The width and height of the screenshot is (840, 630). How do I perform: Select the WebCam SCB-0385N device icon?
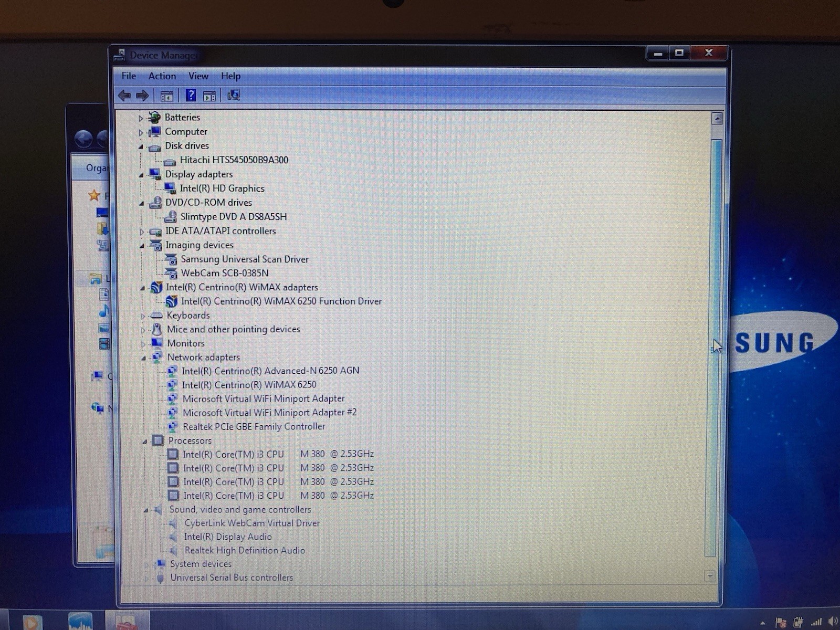point(171,273)
